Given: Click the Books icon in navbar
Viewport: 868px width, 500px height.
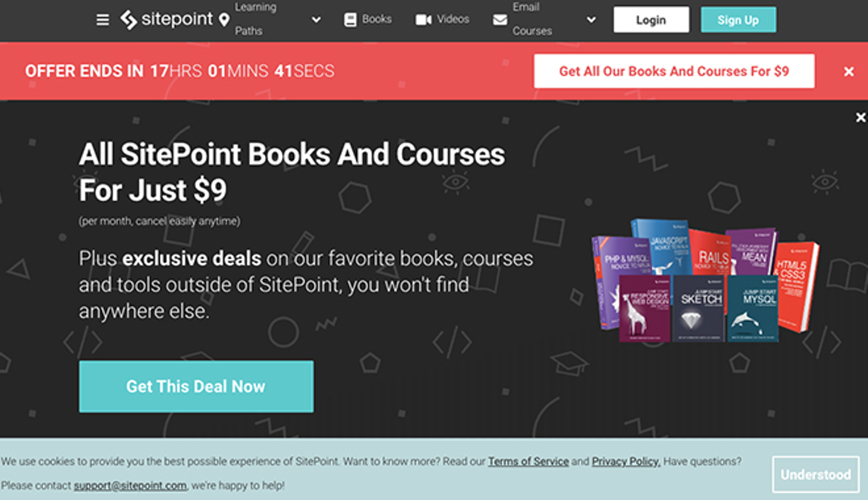Looking at the screenshot, I should point(350,20).
